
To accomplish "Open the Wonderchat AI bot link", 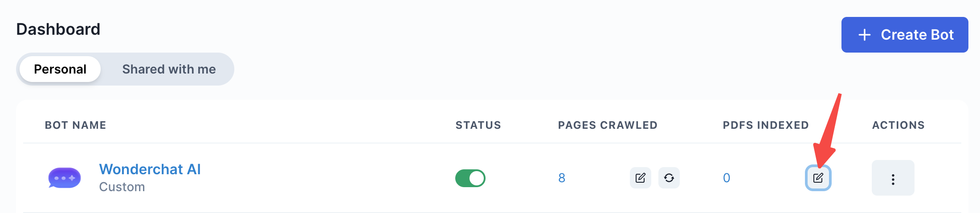I will pyautogui.click(x=150, y=169).
